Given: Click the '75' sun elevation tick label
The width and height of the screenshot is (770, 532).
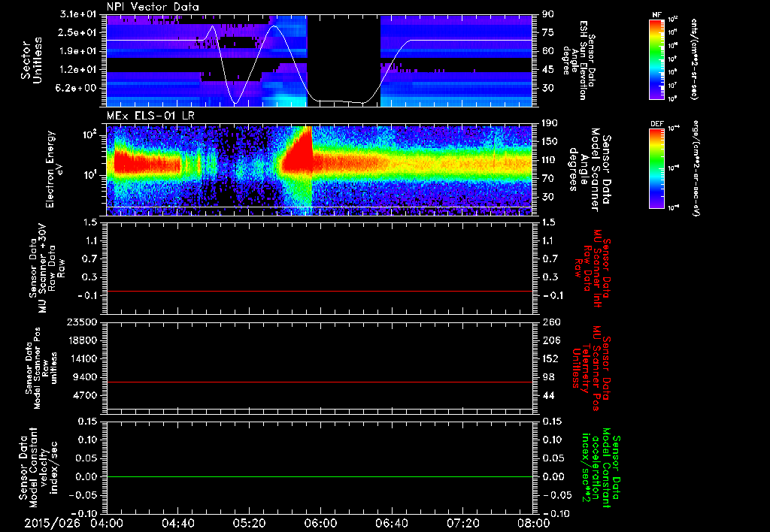Looking at the screenshot, I should coord(547,33).
